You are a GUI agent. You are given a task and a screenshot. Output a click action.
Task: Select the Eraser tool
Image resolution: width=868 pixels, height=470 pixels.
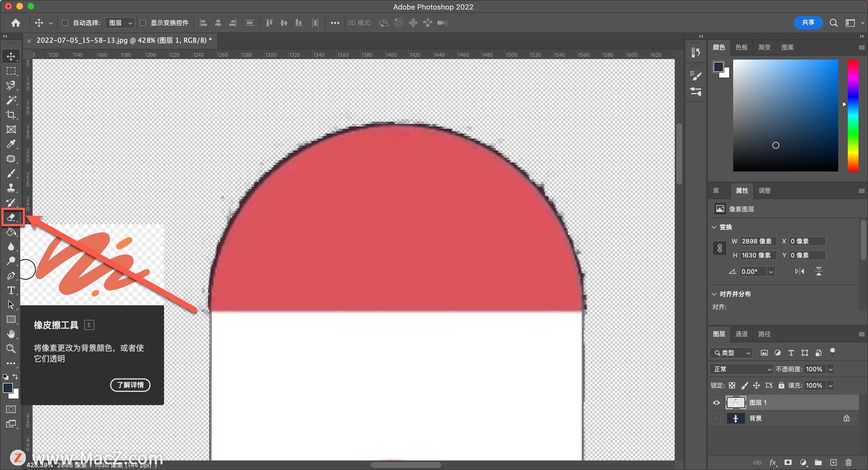tap(11, 217)
